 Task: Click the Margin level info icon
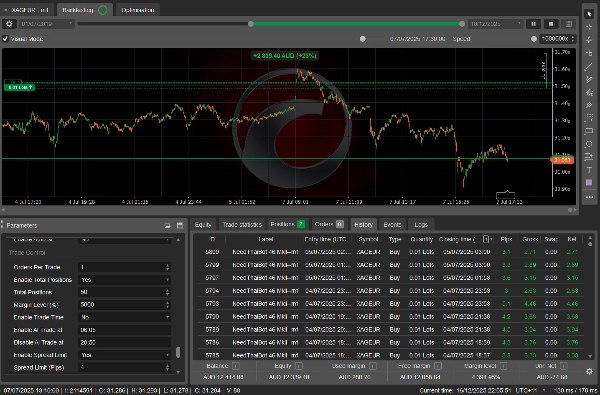pos(503,366)
